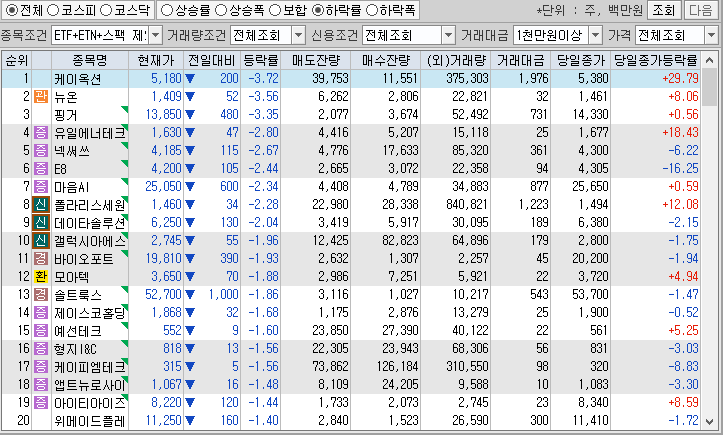Select the 하락폭 radio button
723x435 pixels.
(372, 10)
